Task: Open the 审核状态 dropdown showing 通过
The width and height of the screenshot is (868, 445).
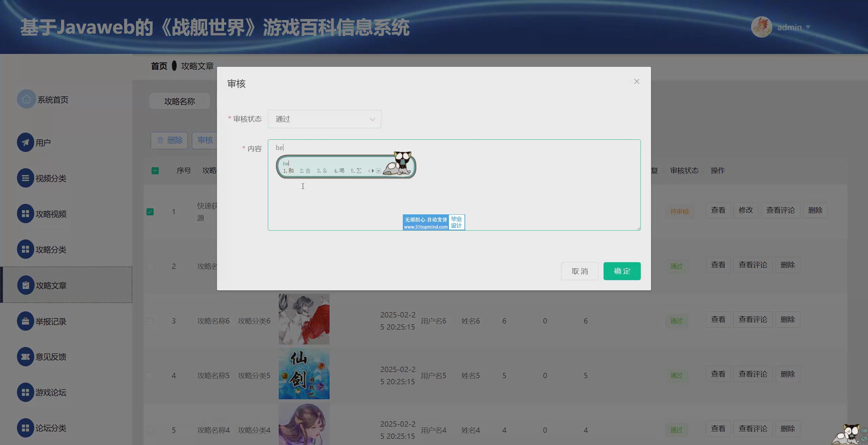Action: click(x=324, y=119)
